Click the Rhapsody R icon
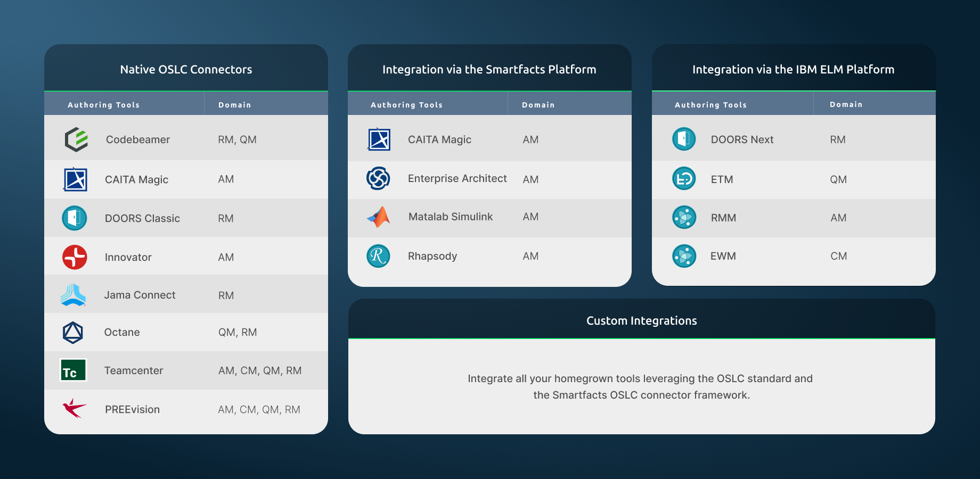The height and width of the screenshot is (479, 980). (x=378, y=256)
